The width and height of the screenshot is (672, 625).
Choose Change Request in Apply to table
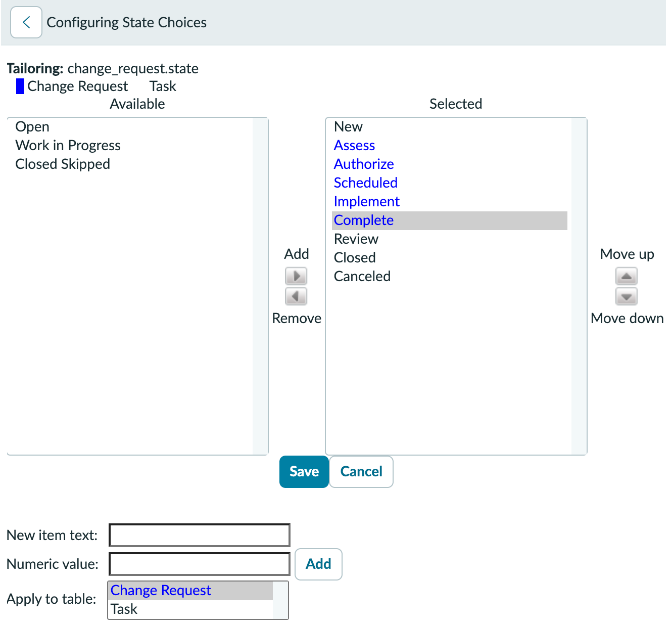click(191, 591)
